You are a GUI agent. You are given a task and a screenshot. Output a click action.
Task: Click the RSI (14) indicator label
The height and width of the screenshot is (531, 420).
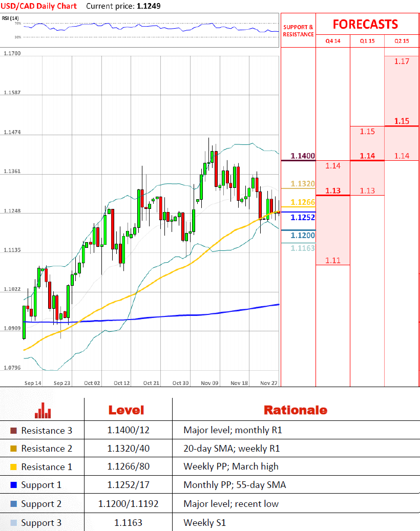(10, 18)
